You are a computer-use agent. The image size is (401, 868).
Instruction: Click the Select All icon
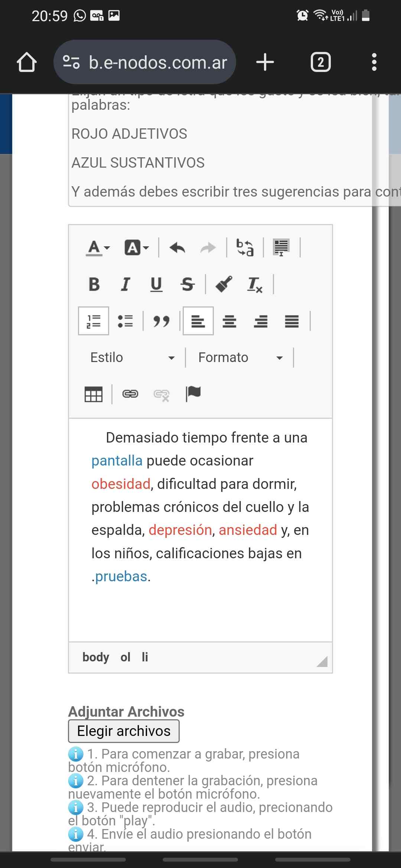pos(281,247)
